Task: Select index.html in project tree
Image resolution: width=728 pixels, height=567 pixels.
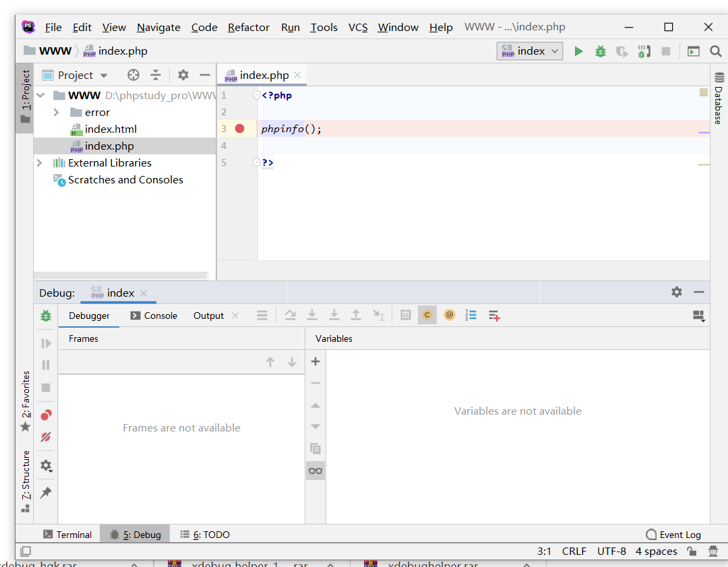Action: click(111, 129)
